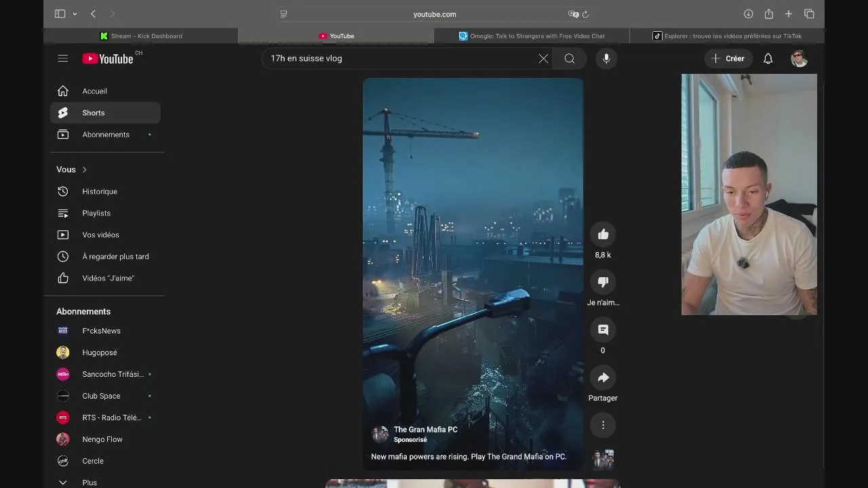Image resolution: width=868 pixels, height=488 pixels.
Task: Open Vidéos "J'aime" list
Action: 105,278
